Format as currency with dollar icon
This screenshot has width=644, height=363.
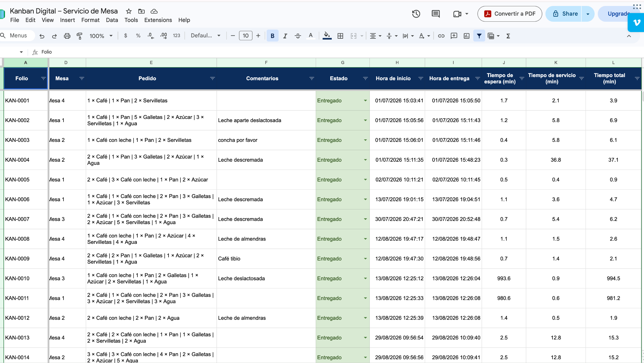[x=126, y=36]
